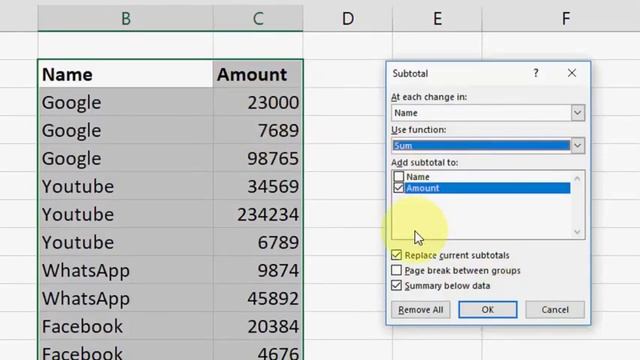Screen dimensions: 640x360
Task: Click the 'Amount' header cell in the table
Action: tap(258, 74)
